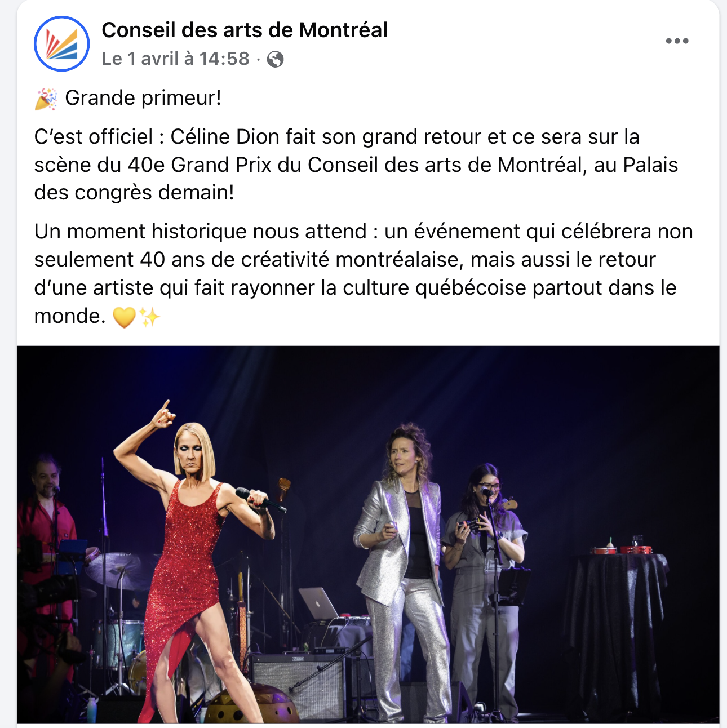The image size is (727, 728).
Task: Open the three-dot post options menu
Action: 677,41
